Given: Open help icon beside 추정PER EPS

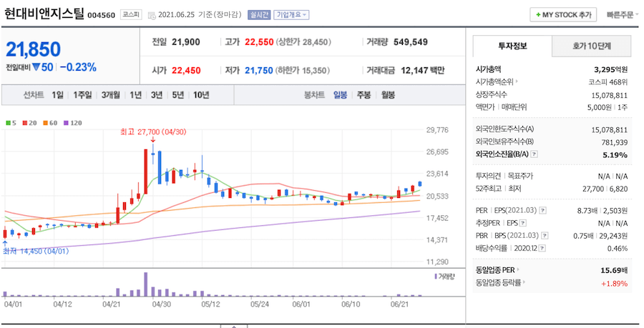Looking at the screenshot, I should point(523,224).
